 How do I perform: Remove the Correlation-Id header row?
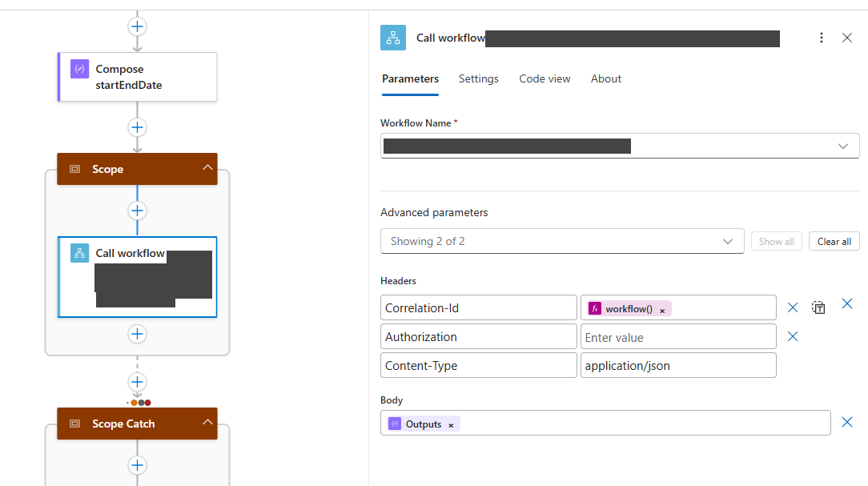tap(793, 307)
